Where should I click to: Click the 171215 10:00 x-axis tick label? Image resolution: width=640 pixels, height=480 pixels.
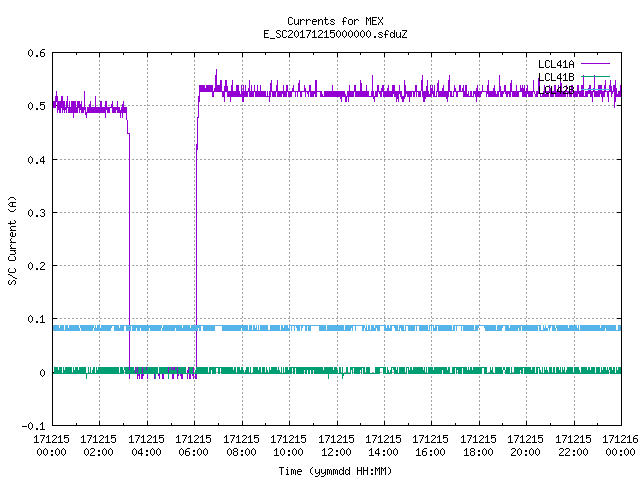click(x=288, y=445)
